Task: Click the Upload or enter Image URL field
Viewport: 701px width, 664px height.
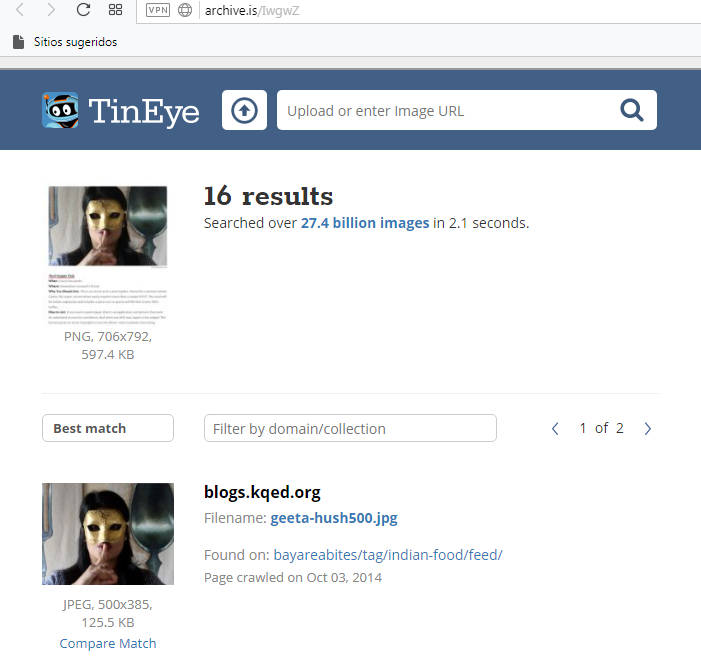Action: tap(440, 110)
